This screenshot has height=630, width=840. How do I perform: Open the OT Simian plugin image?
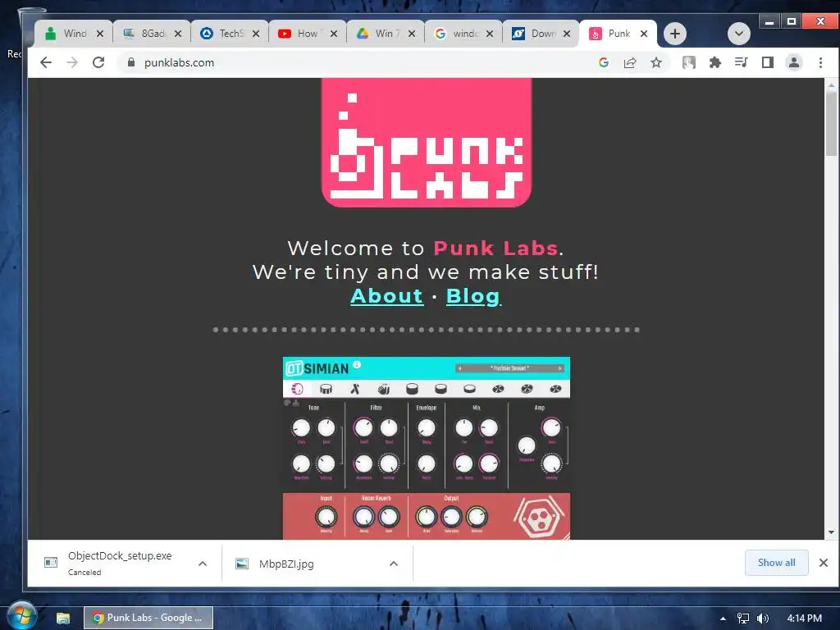(x=427, y=448)
